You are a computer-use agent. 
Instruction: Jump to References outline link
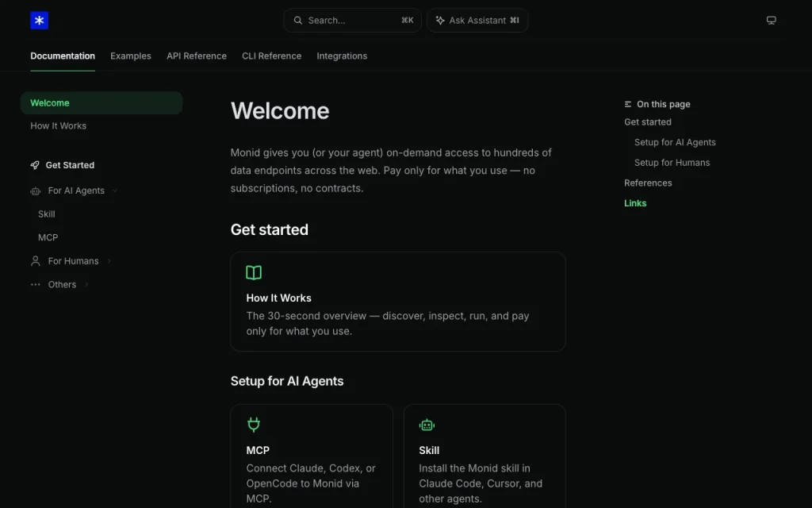coord(648,183)
